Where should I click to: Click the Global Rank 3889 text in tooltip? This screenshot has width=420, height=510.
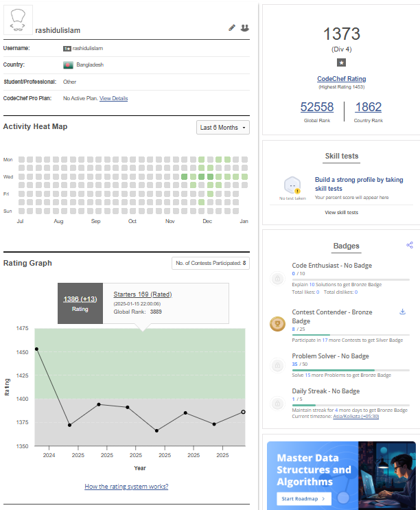[x=137, y=312]
